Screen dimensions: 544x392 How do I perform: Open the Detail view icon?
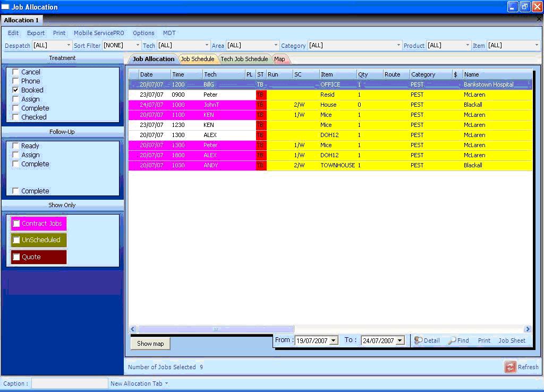point(418,340)
